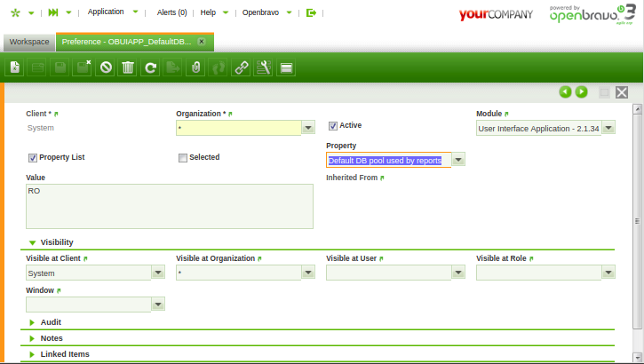This screenshot has height=364, width=644.
Task: Switch to the Workspace tab
Action: pyautogui.click(x=29, y=42)
